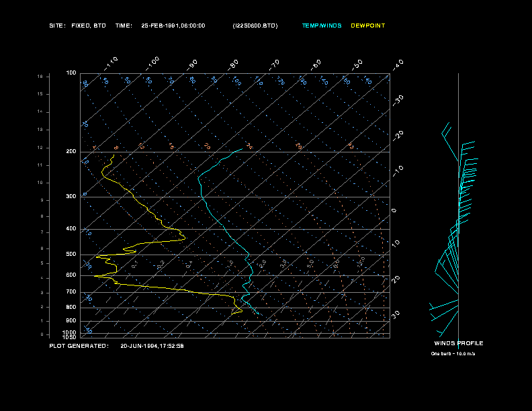
Task: Click the cyan "TEMP/WINDS" legend label
Action: [x=322, y=26]
